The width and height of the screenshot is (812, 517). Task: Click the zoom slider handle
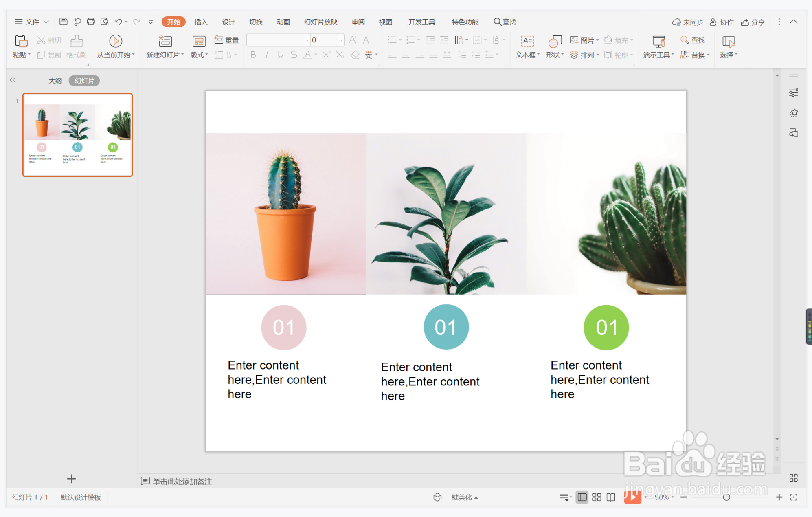coord(726,497)
